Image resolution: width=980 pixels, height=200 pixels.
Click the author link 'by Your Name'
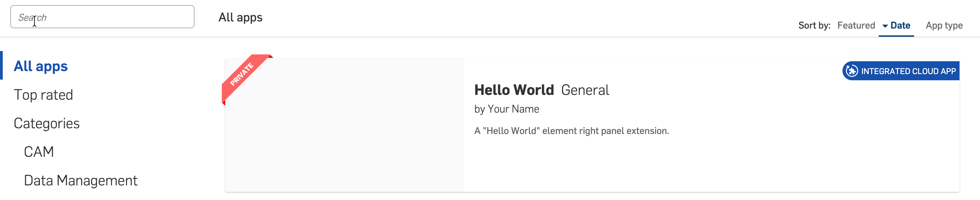coord(506,109)
